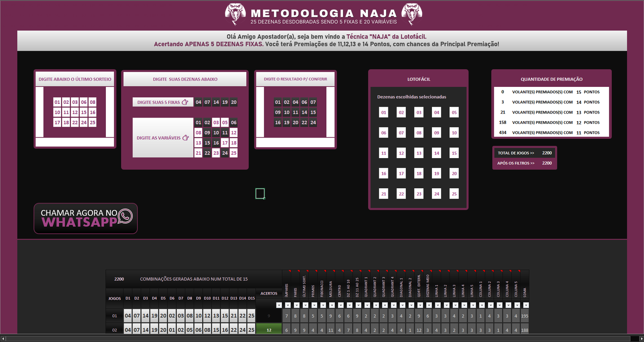Click the DIGITE ABAIXO O ÚLTIMO SORTEIO header
The width and height of the screenshot is (644, 342).
click(x=75, y=79)
